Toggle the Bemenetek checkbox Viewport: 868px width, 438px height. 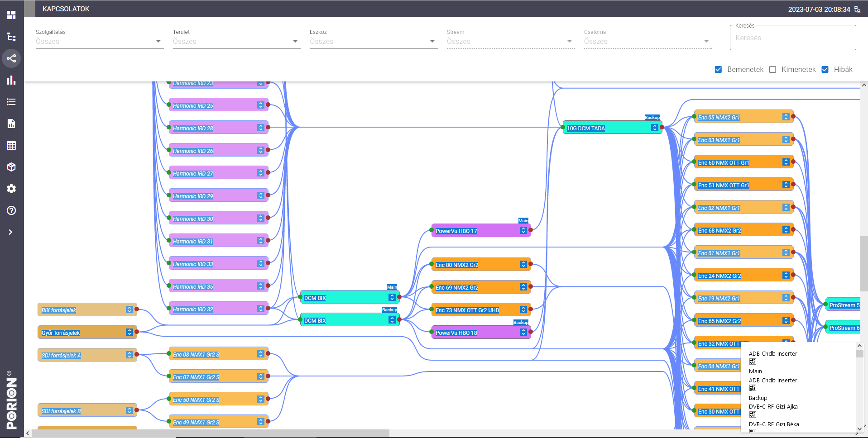718,69
